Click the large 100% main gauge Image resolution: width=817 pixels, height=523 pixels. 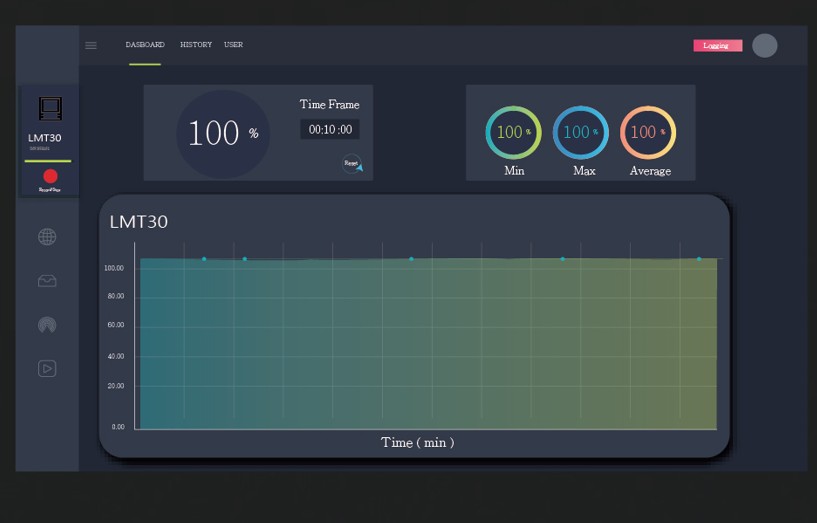coord(223,133)
